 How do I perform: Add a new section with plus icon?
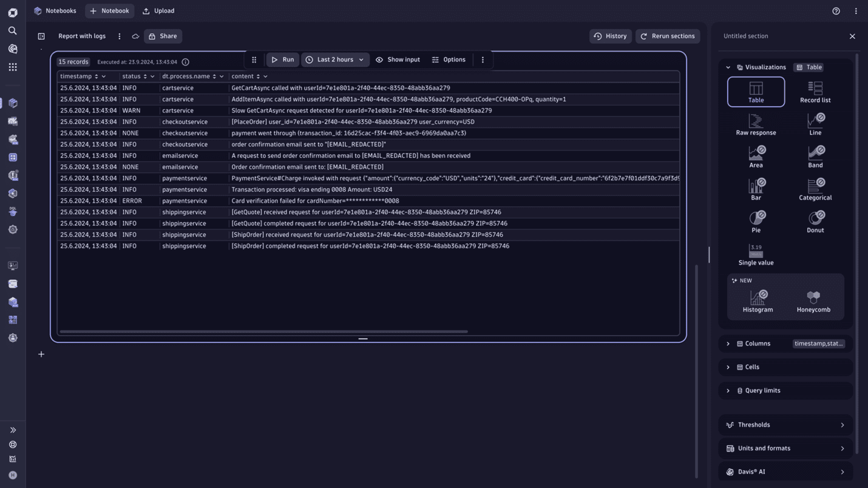(x=41, y=354)
